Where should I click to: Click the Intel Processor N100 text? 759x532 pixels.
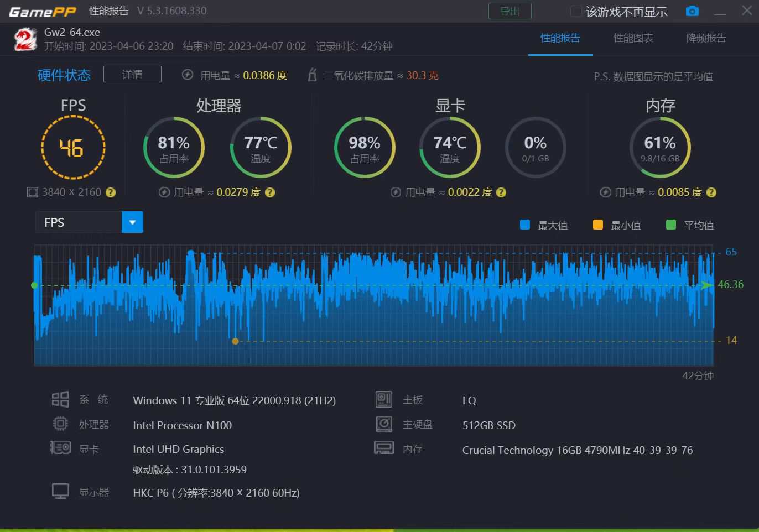[x=183, y=425]
